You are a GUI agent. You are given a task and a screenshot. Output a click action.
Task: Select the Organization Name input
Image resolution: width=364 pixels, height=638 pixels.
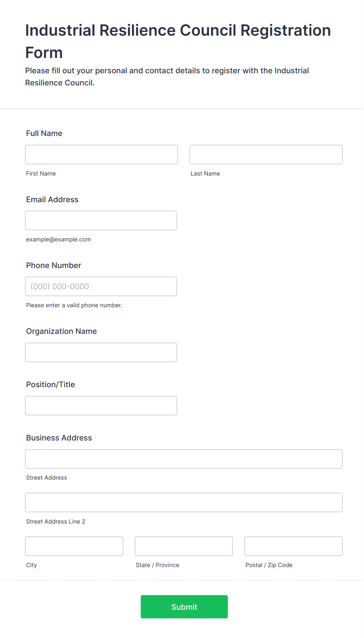pos(101,352)
